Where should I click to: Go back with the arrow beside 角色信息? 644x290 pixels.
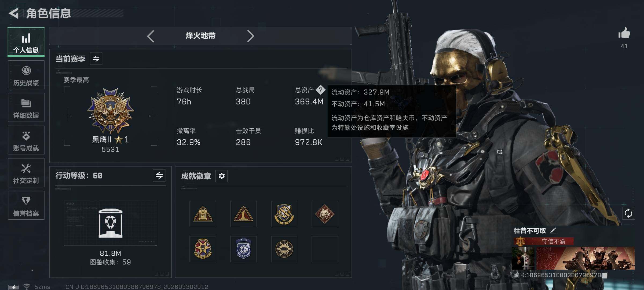pos(14,13)
